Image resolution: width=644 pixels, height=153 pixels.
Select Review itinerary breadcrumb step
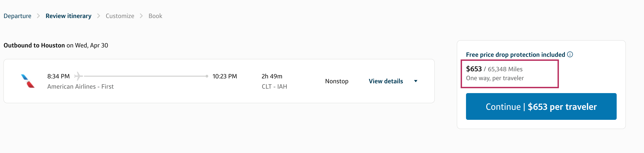point(68,16)
